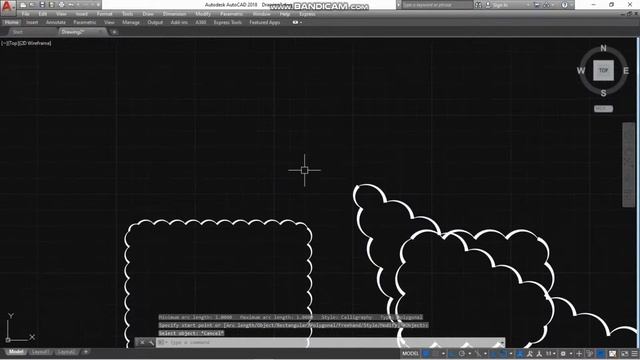Open the Edit menu
The image size is (640, 360).
coord(43,14)
